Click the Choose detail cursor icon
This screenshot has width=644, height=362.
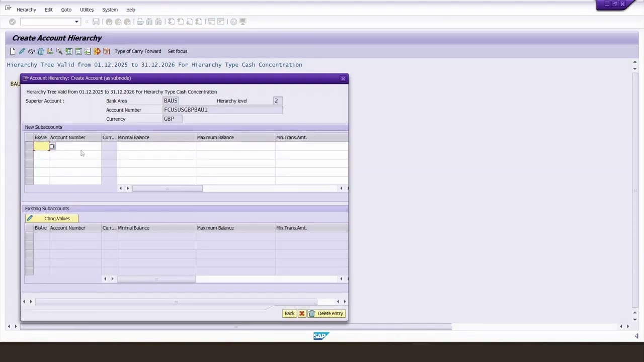(x=59, y=51)
